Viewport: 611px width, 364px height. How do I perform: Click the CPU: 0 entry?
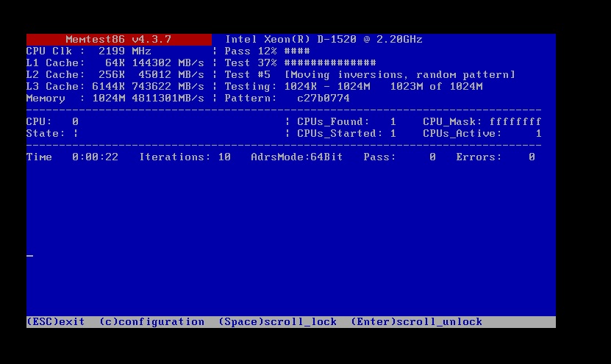(x=52, y=121)
